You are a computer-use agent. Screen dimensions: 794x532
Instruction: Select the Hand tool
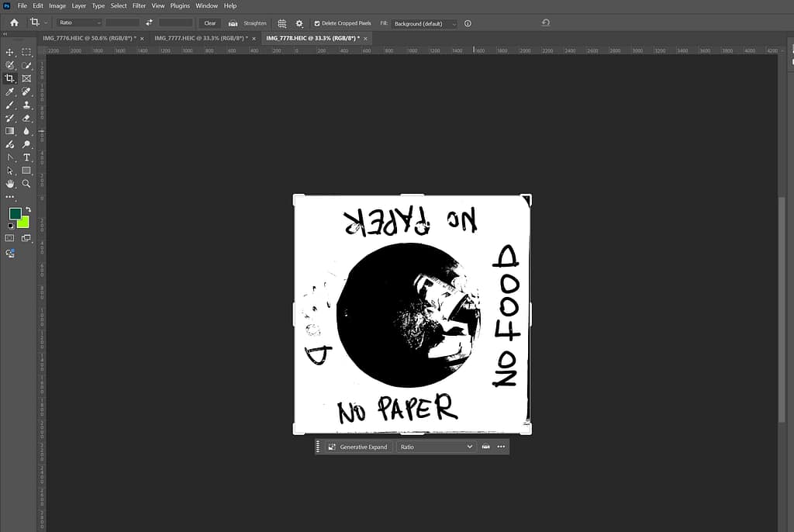click(x=10, y=184)
